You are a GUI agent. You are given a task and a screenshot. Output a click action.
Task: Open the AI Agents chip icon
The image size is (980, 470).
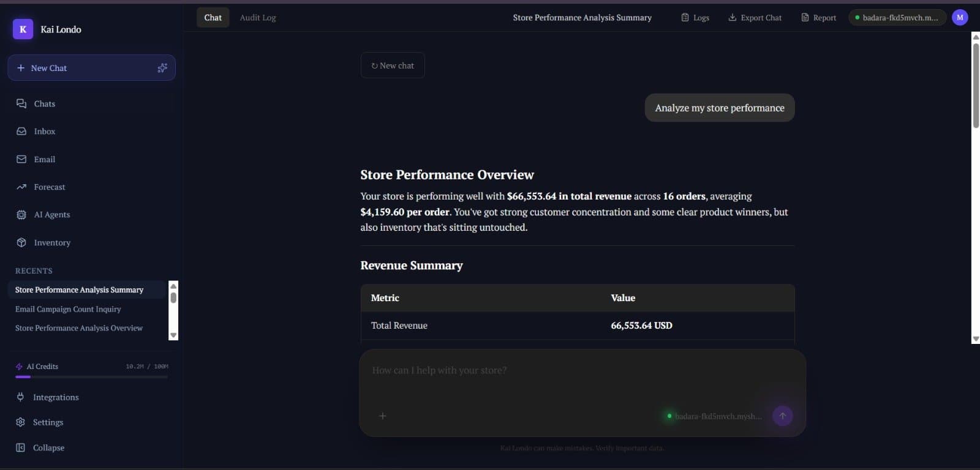(21, 215)
